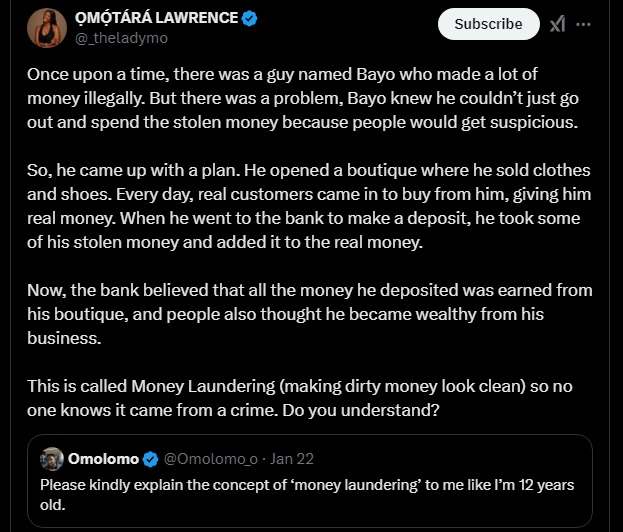Image resolution: width=623 pixels, height=532 pixels.
Task: Click Omolomo's small avatar in quoted post
Action: coord(52,459)
